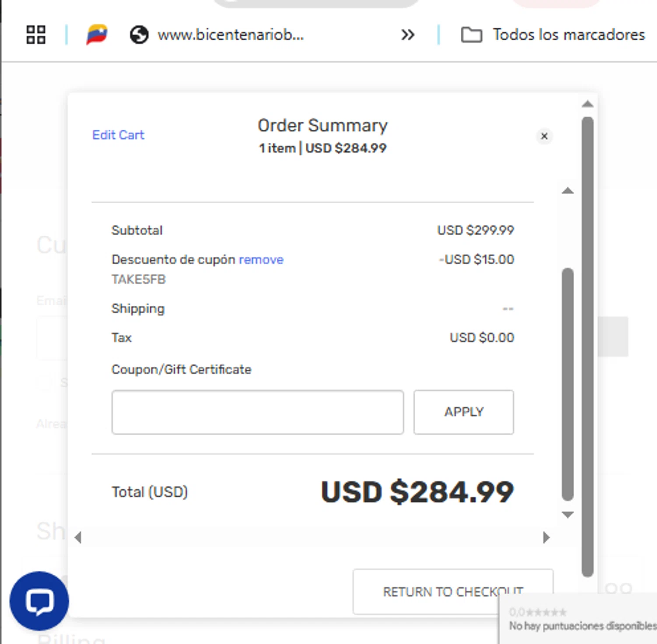Select the TAKE5FB coupon code text

pos(139,280)
